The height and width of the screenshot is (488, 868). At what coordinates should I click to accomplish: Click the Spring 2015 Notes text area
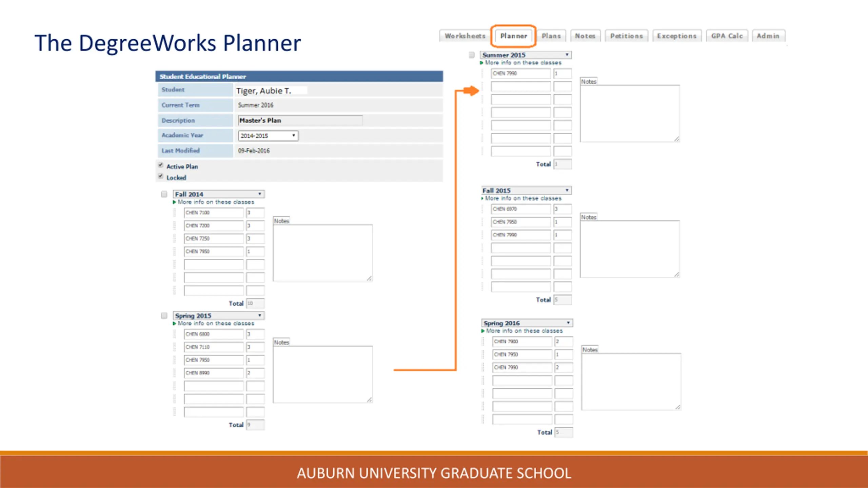(x=323, y=374)
